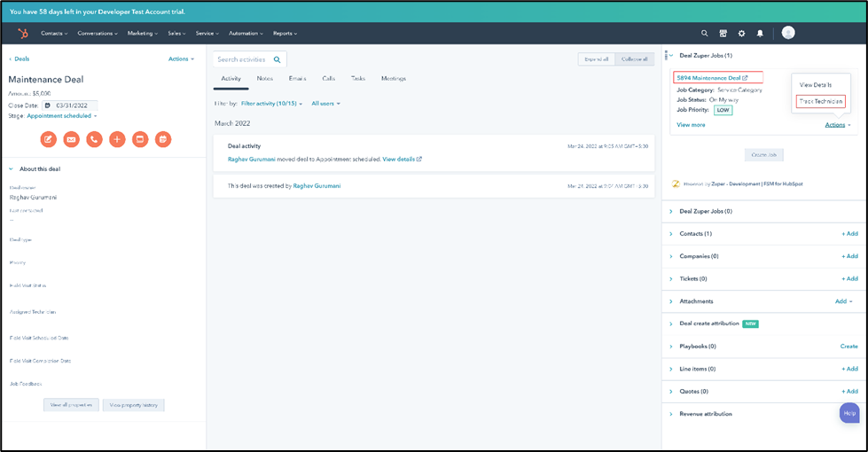Open the Filter activity (10/15) dropdown
The image size is (868, 452).
pos(272,104)
